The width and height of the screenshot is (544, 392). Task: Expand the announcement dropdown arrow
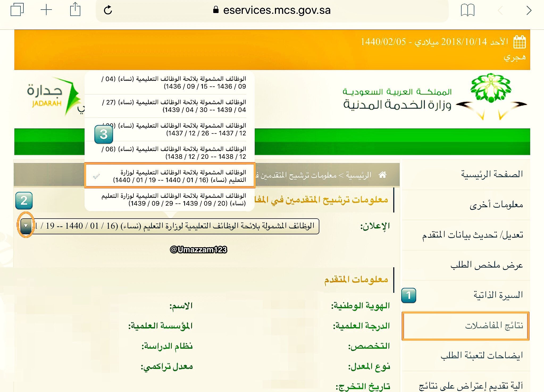coord(26,226)
